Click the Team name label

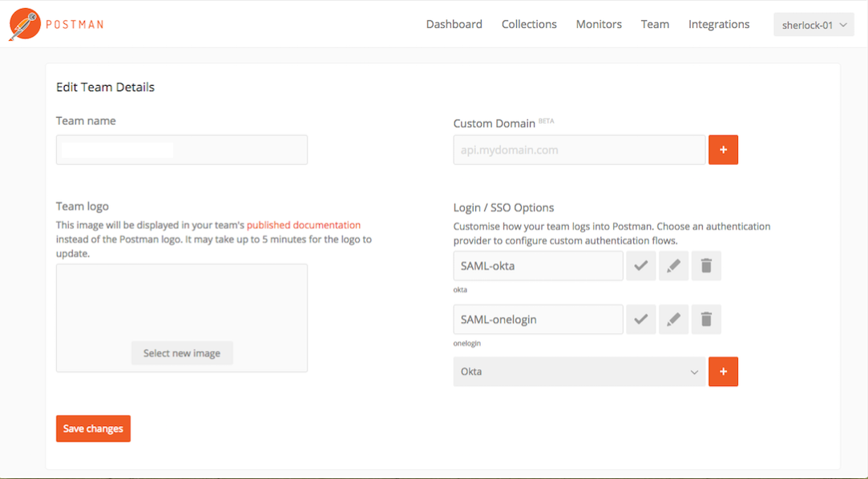[86, 121]
